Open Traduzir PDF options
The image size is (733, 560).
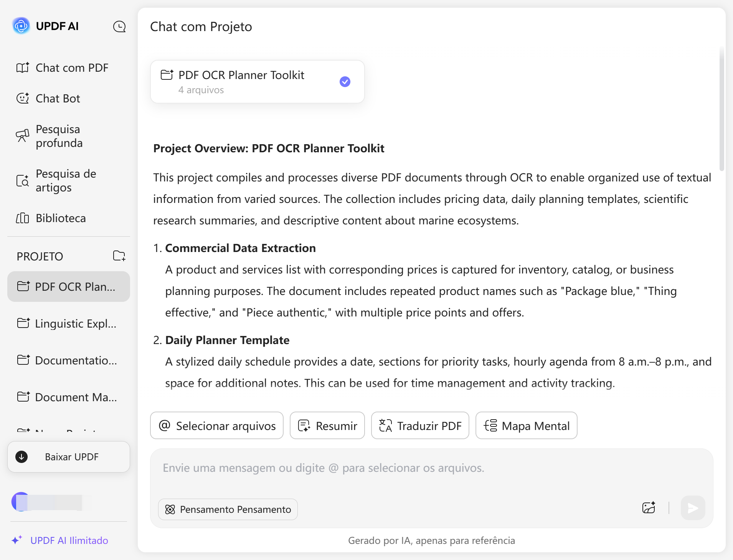tap(420, 426)
